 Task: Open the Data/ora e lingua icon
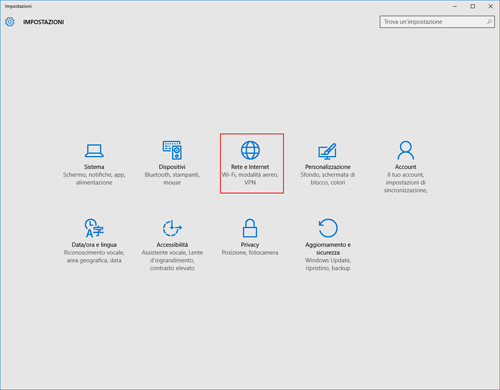pos(94,228)
